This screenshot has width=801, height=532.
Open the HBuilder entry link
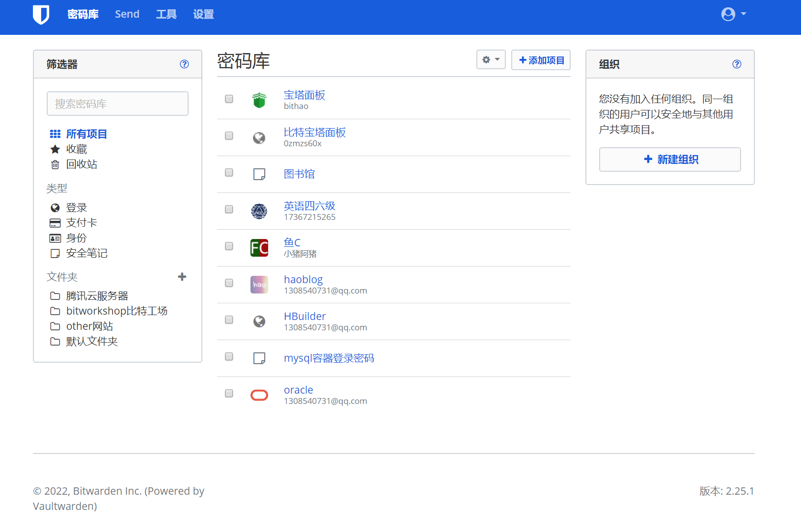click(305, 316)
